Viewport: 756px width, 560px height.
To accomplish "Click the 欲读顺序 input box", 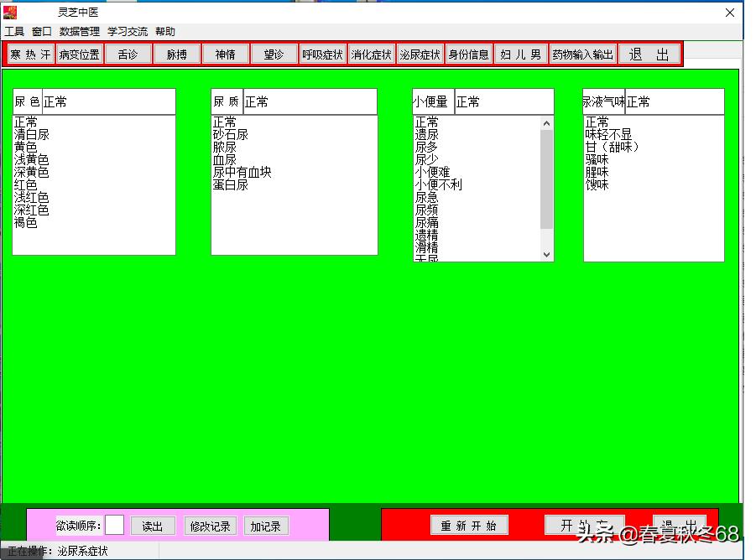I will 114,525.
